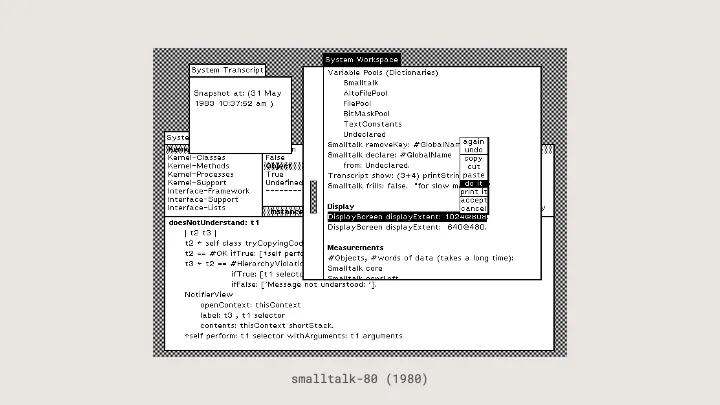
Task: Select 'copy' from the popup menu
Action: pos(473,158)
